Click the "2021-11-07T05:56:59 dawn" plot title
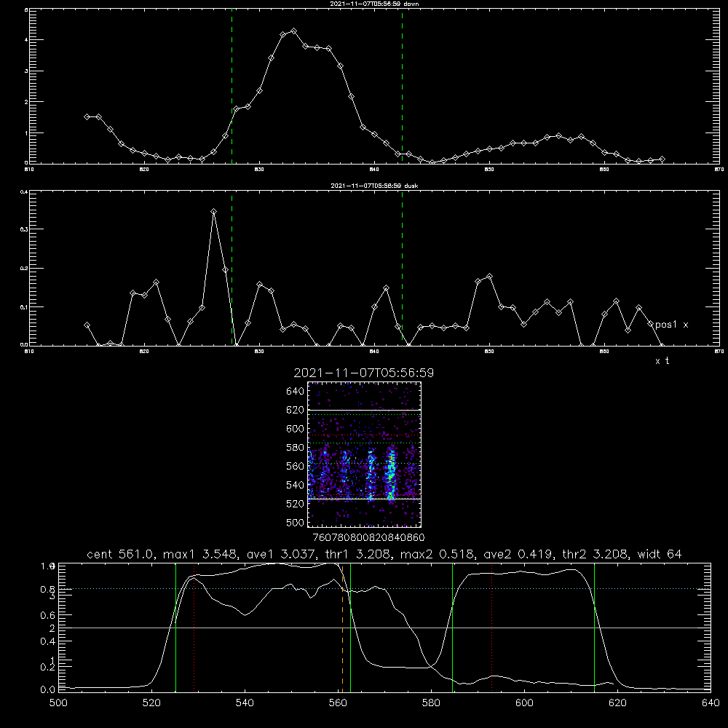The image size is (728, 728). point(374,4)
